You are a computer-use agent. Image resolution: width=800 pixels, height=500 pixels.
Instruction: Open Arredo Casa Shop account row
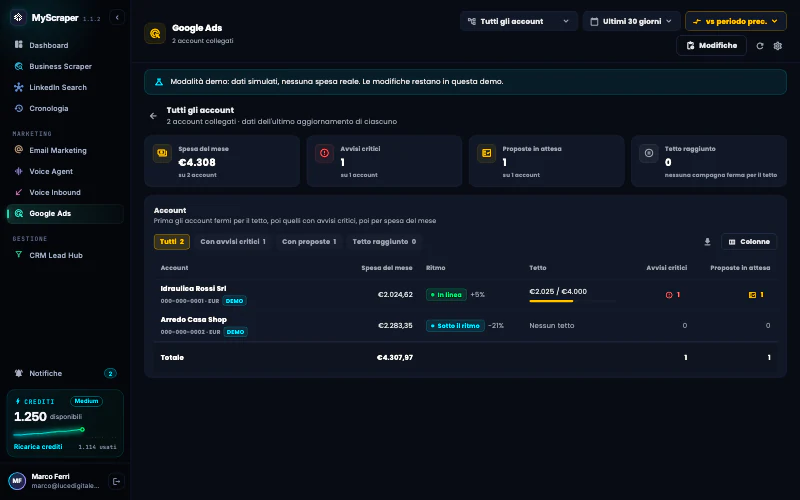[x=465, y=326]
